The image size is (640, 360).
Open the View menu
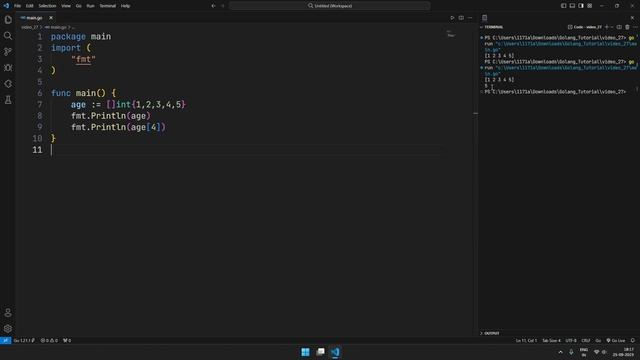(x=66, y=6)
